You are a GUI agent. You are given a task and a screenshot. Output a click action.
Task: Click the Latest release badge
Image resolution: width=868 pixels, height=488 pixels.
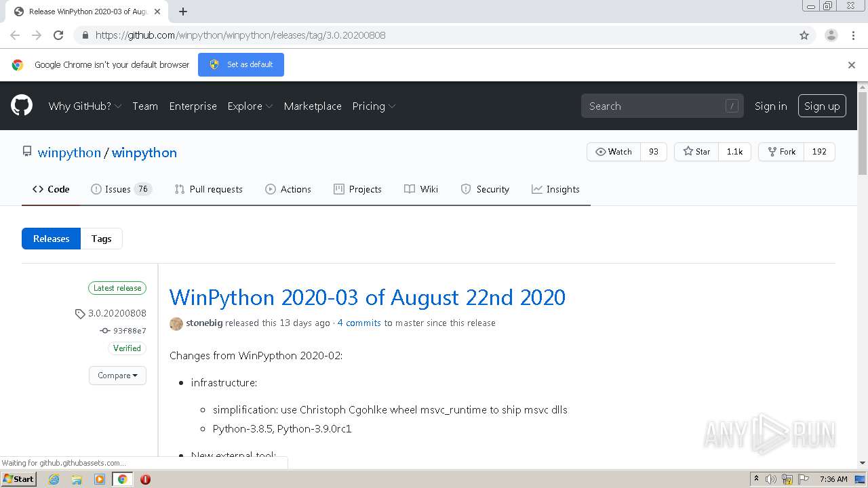tap(117, 288)
